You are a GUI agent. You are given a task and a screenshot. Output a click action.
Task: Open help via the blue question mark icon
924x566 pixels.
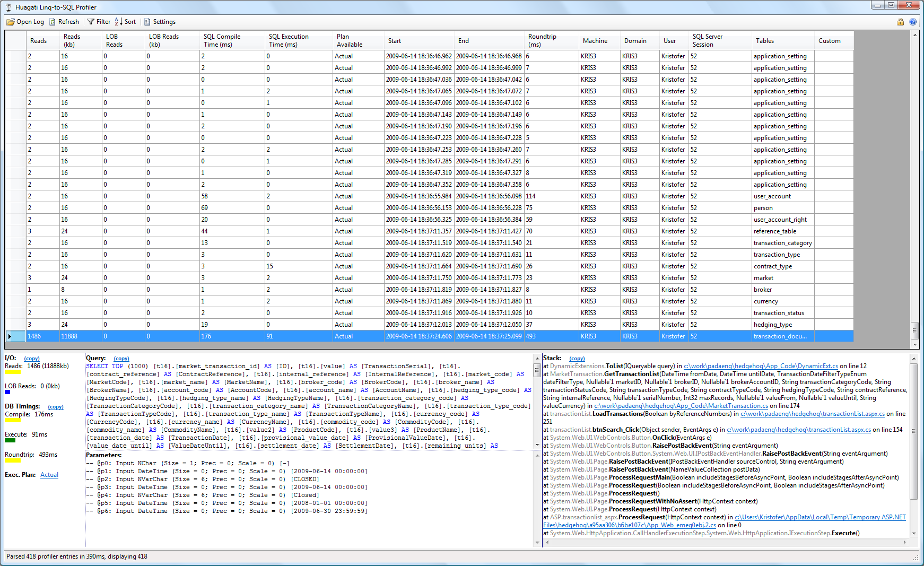[x=913, y=22]
